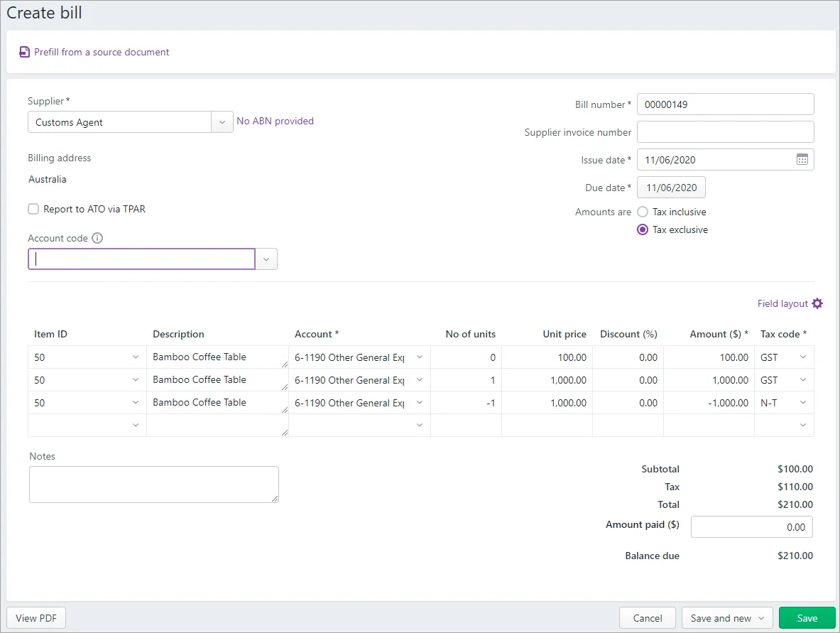The width and height of the screenshot is (840, 633).
Task: Click the Amount paid field
Action: (751, 526)
